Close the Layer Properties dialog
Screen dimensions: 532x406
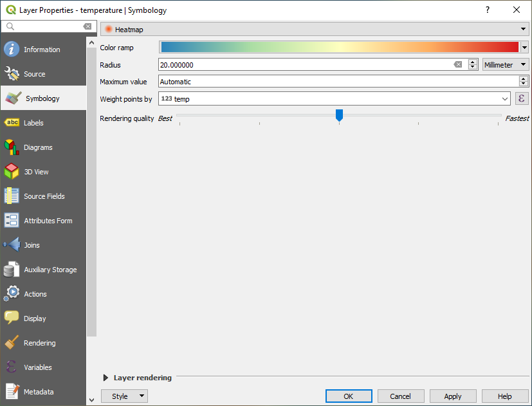(x=517, y=10)
